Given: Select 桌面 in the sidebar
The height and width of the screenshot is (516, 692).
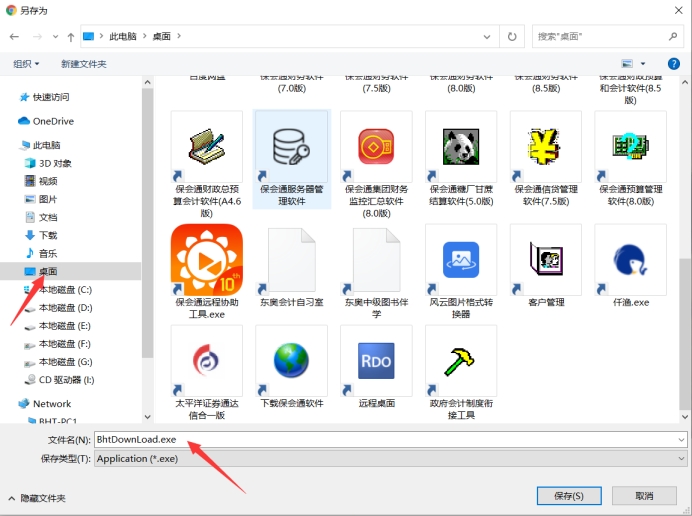Looking at the screenshot, I should coord(71,271).
